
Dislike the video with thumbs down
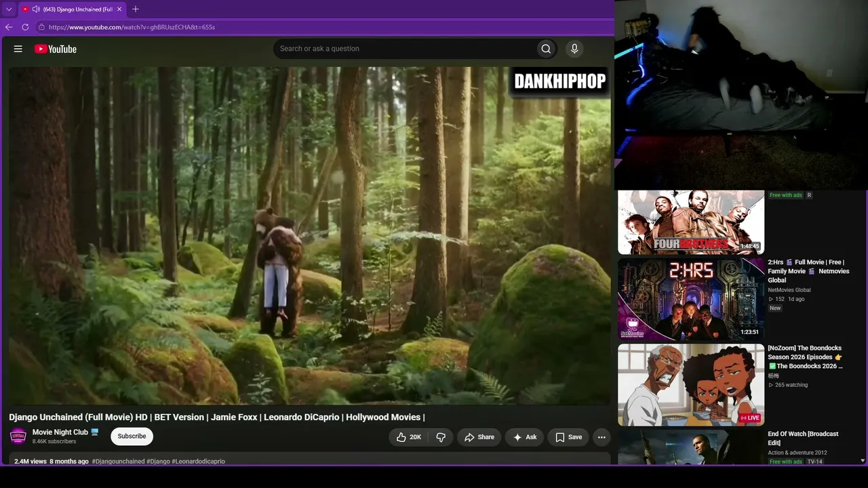[x=441, y=437]
